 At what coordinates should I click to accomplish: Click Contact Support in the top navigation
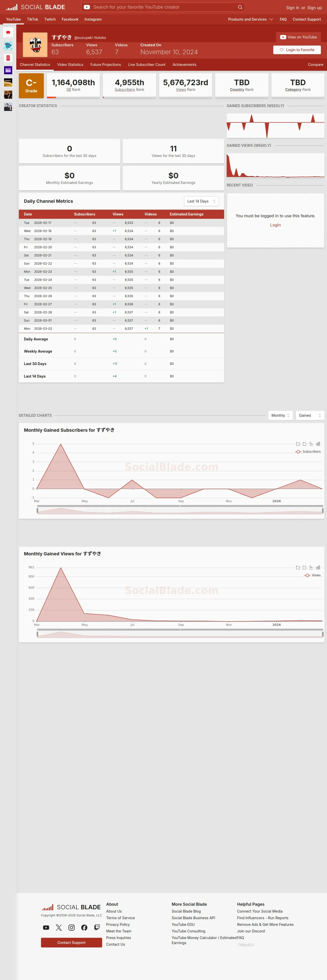[306, 19]
